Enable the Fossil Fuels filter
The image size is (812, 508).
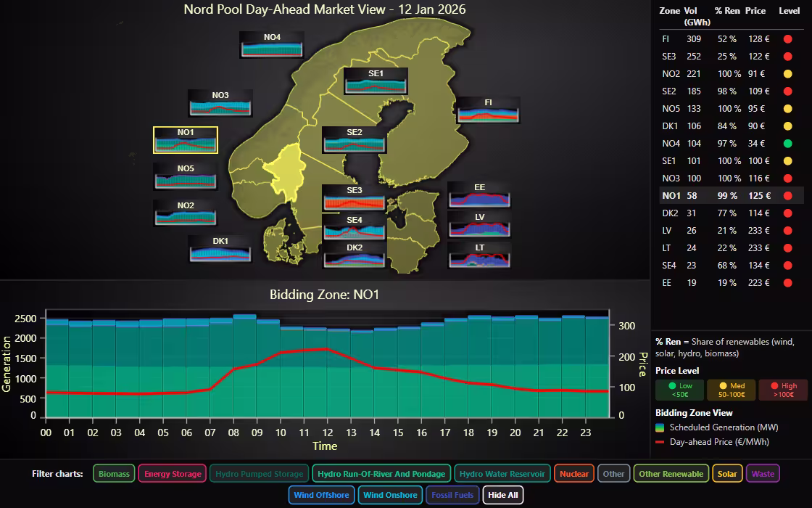[x=452, y=494]
